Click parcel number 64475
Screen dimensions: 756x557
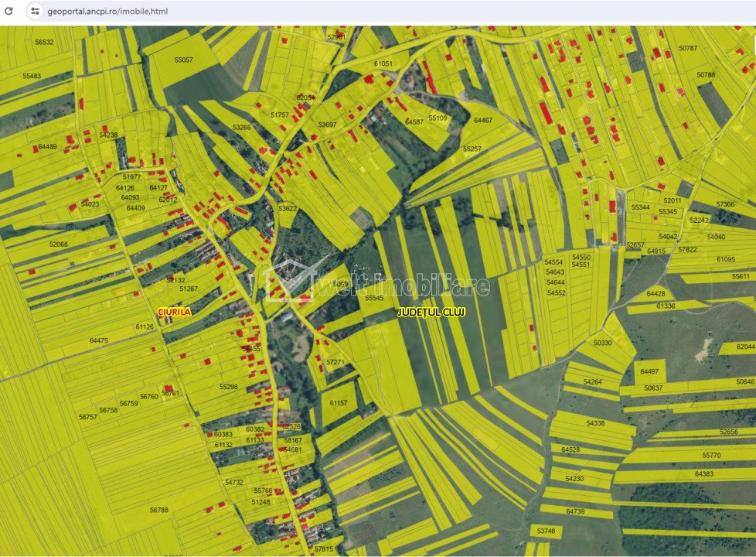[x=99, y=340]
